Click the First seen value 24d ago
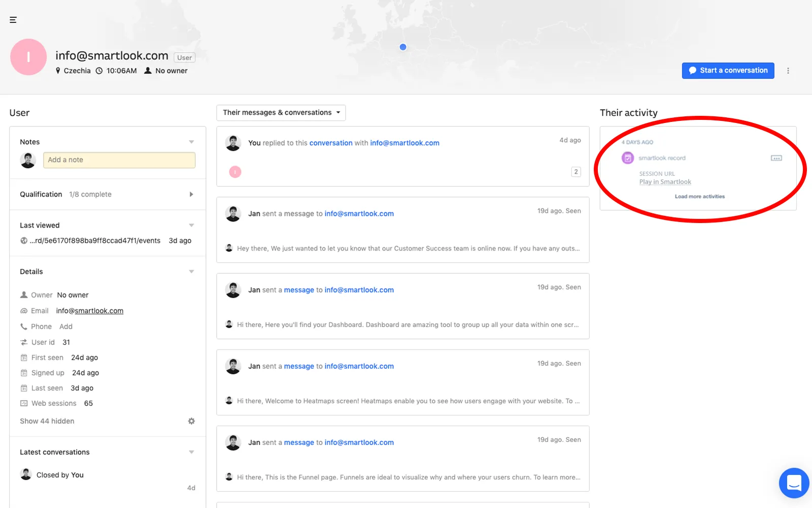This screenshot has width=812, height=508. point(84,358)
